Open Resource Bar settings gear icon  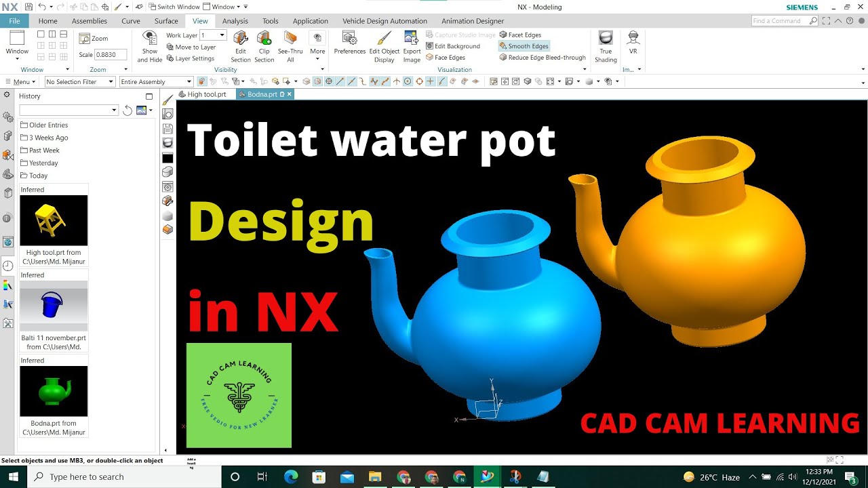tap(7, 95)
